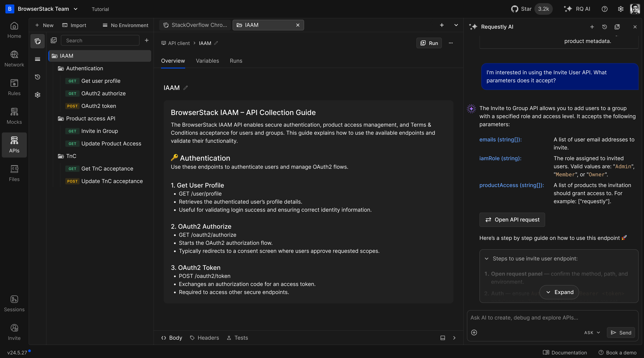This screenshot has height=358, width=644.
Task: Open the Files section
Action: point(14,174)
